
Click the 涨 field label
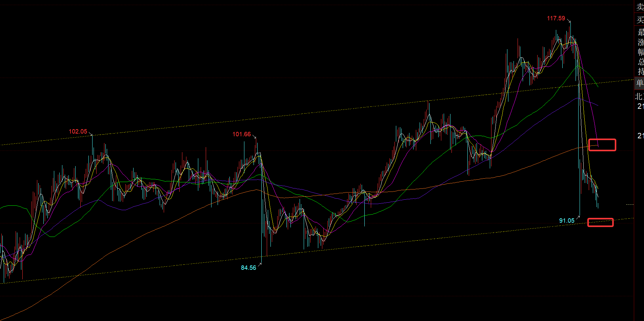(640, 42)
